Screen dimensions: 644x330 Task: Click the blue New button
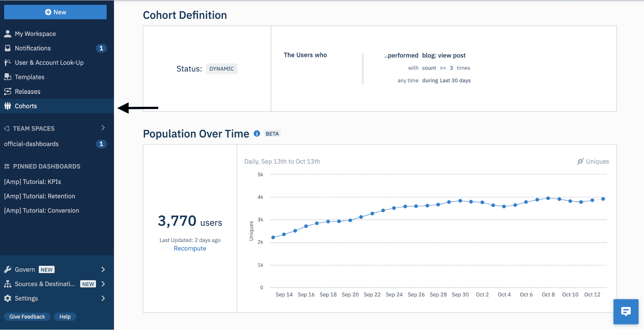point(55,12)
